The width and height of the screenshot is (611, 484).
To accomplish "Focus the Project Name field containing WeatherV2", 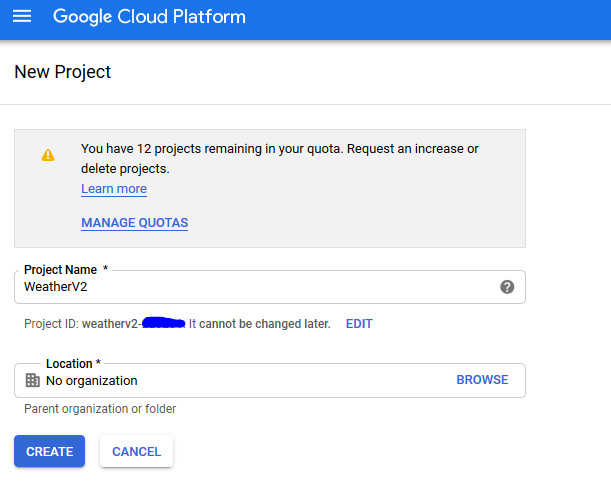I will pos(250,287).
